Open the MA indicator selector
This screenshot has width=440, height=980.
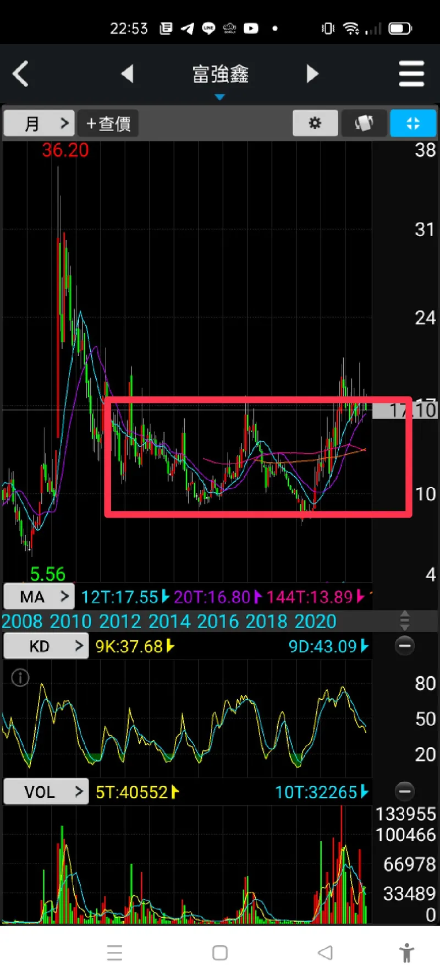pyautogui.click(x=38, y=596)
